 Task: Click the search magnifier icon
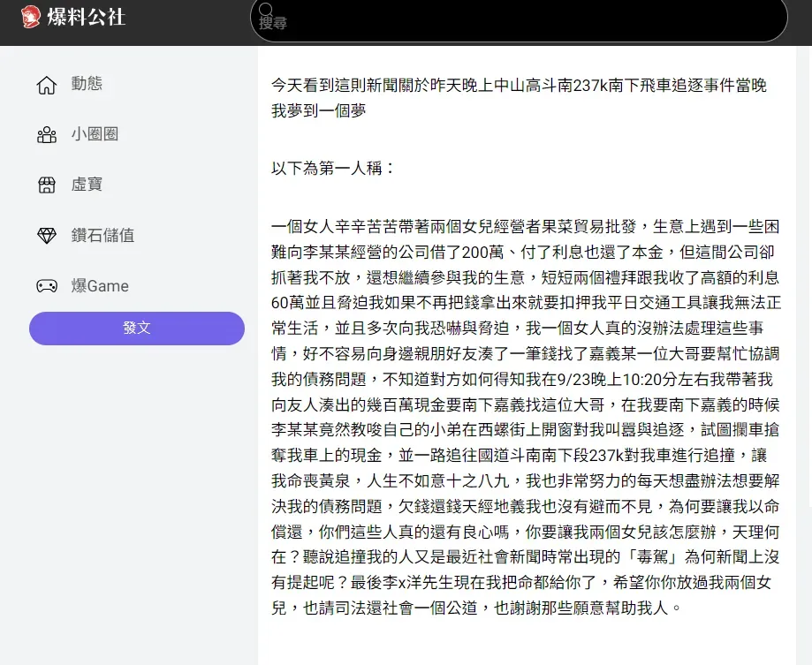click(266, 9)
